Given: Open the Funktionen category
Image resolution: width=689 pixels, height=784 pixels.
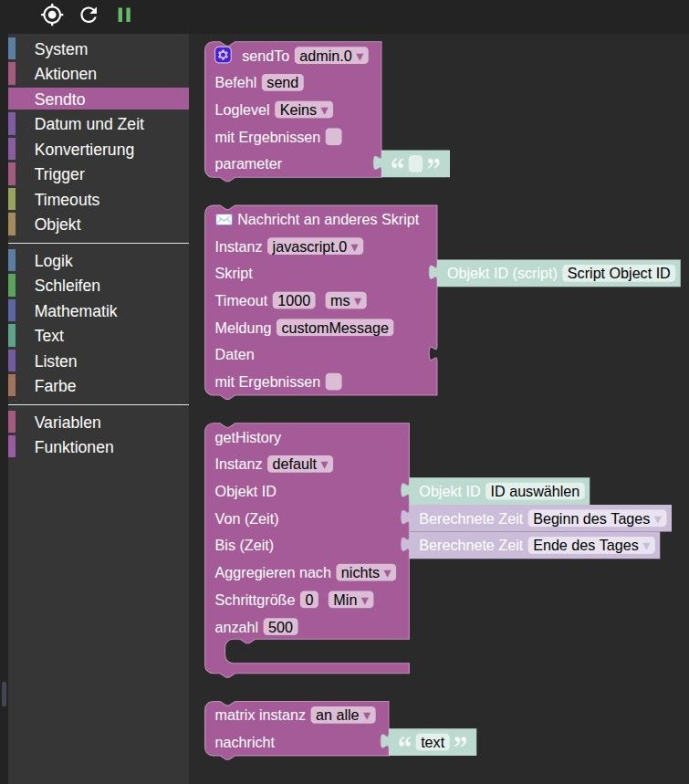Looking at the screenshot, I should [99, 447].
